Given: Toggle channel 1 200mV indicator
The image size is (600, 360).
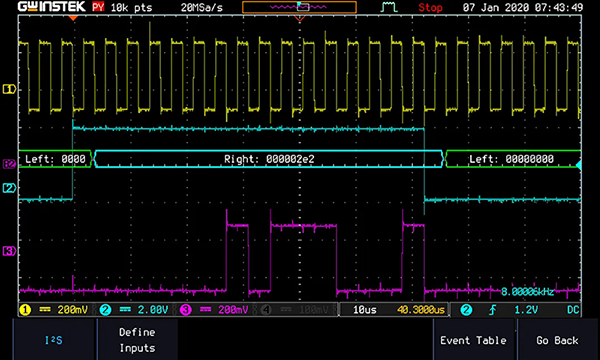Looking at the screenshot, I should point(54,310).
